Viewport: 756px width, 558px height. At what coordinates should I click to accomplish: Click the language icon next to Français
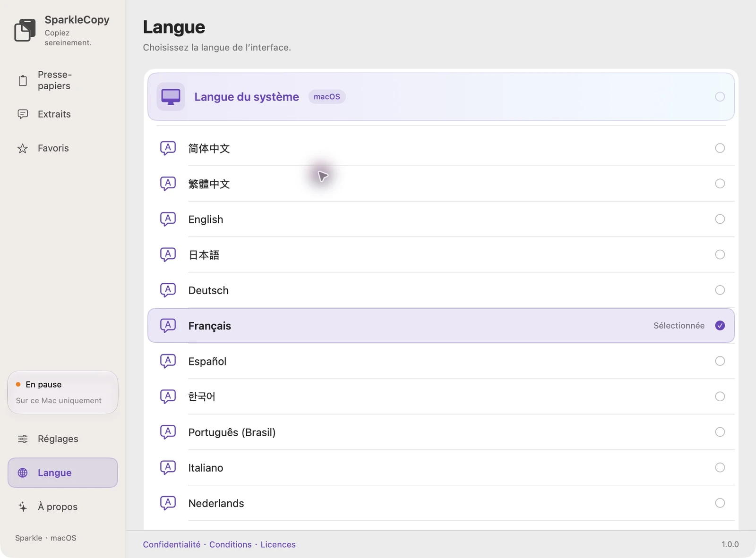pyautogui.click(x=168, y=325)
